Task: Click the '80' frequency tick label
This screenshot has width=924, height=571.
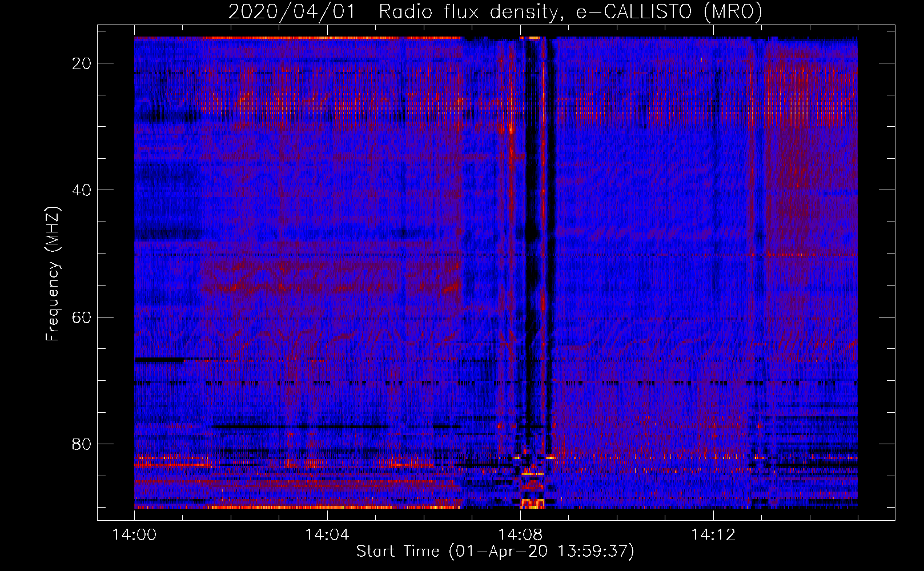Action: click(82, 444)
